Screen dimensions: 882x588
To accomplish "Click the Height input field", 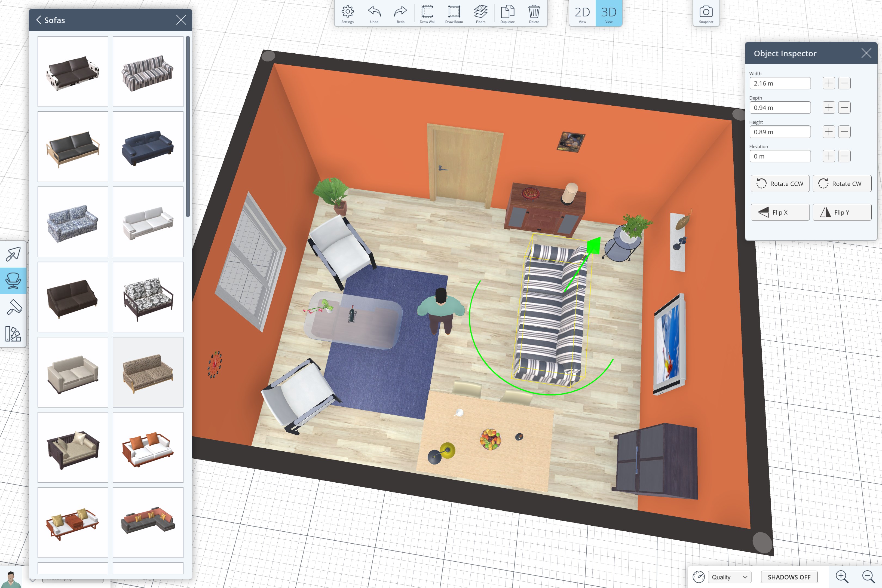I will click(780, 132).
